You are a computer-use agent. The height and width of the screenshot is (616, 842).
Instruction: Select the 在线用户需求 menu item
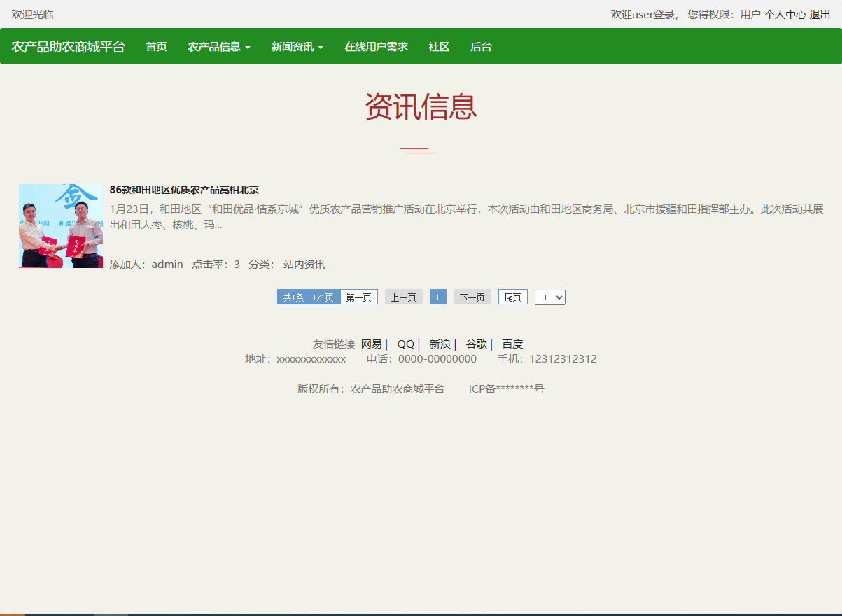pyautogui.click(x=376, y=46)
